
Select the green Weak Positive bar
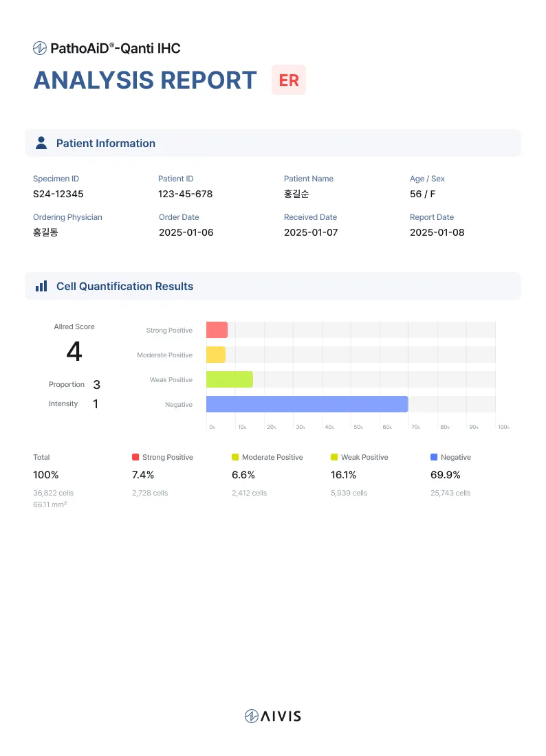tap(229, 379)
